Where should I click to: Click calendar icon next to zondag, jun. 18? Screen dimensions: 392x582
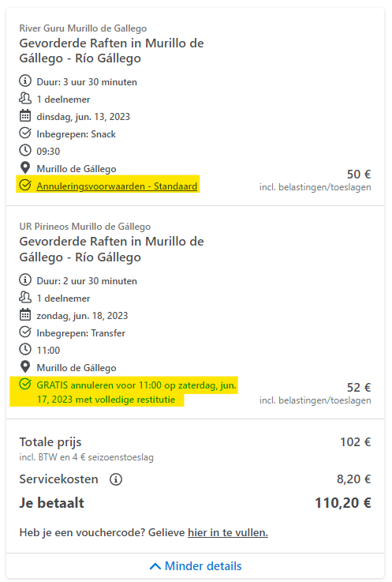click(25, 315)
